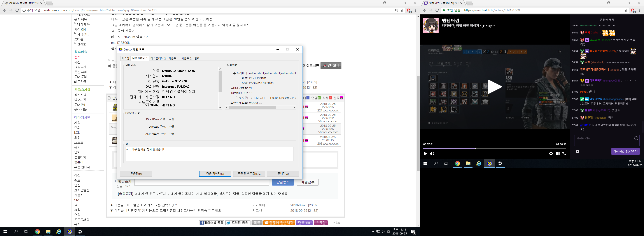Open the 사운드 2 tab

(186, 58)
